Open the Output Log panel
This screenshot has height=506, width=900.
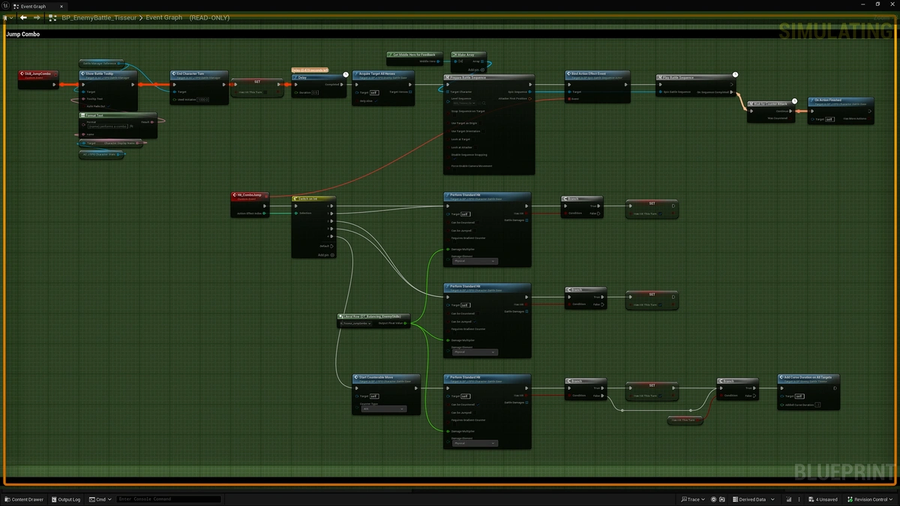pyautogui.click(x=66, y=499)
